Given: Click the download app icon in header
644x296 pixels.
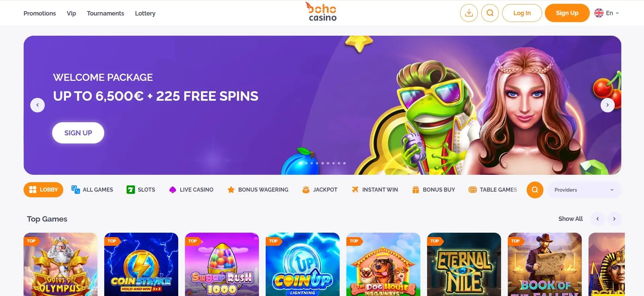Looking at the screenshot, I should 469,13.
